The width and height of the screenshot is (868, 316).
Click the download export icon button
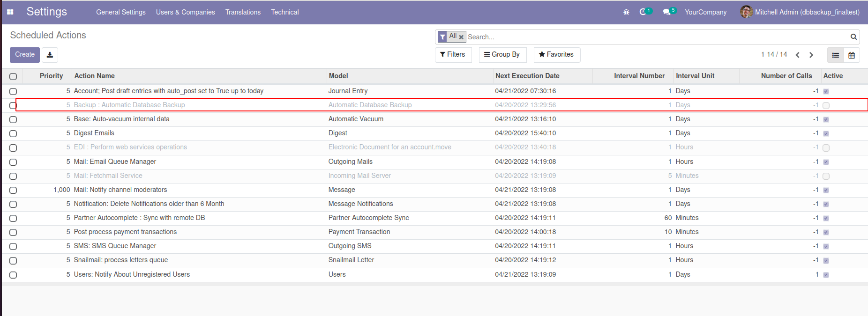(50, 55)
